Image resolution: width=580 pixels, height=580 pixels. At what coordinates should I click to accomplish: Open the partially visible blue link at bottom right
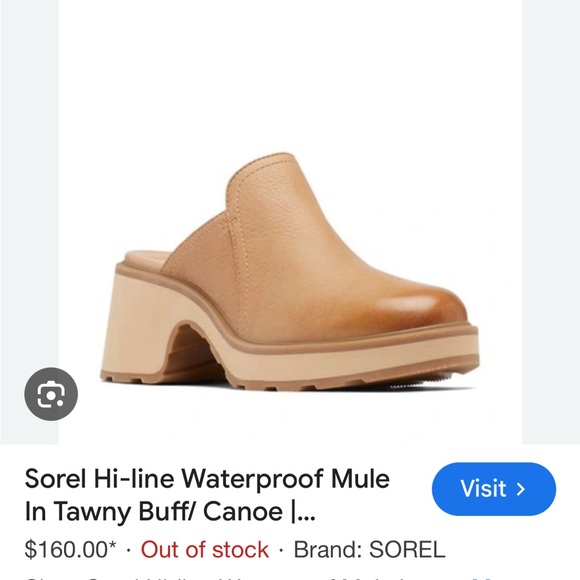483,578
